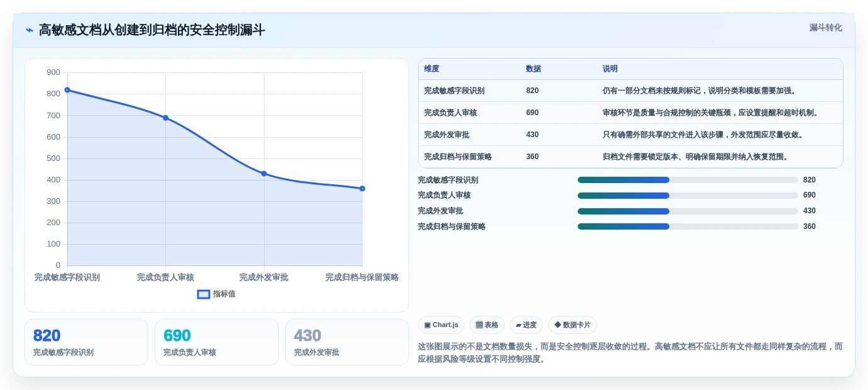This screenshot has height=390, width=868.
Task: Click the 完成归档与保留策略 progress label
Action: tap(452, 226)
